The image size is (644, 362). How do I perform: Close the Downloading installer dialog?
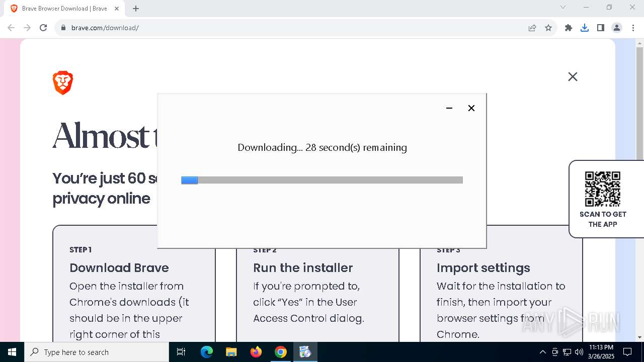[471, 108]
